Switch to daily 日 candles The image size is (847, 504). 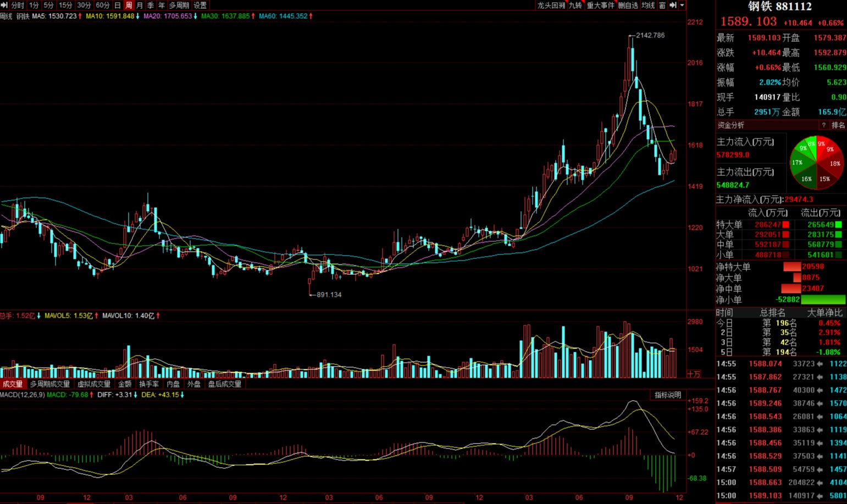point(118,5)
